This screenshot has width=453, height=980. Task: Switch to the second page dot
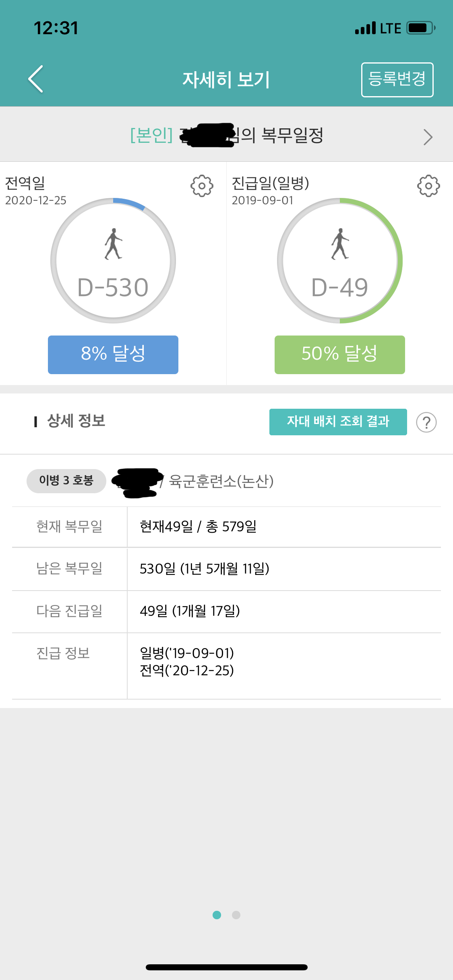236,915
